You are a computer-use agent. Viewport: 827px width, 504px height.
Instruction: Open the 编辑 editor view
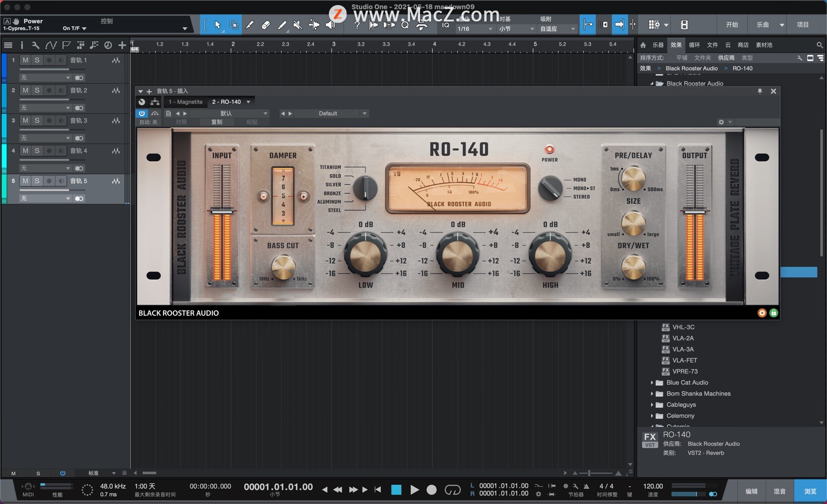point(751,491)
